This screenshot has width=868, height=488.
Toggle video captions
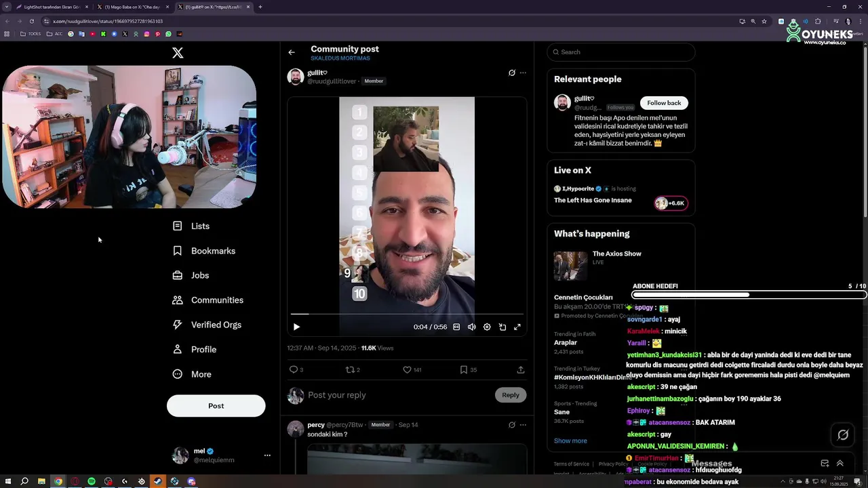point(456,327)
